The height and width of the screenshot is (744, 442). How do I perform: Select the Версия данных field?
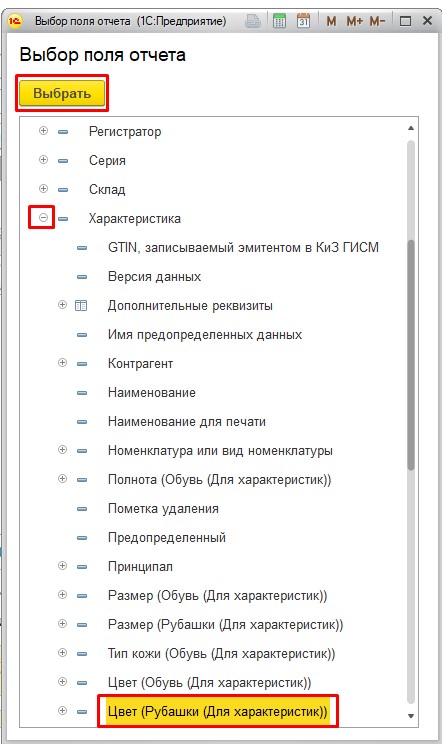[155, 277]
